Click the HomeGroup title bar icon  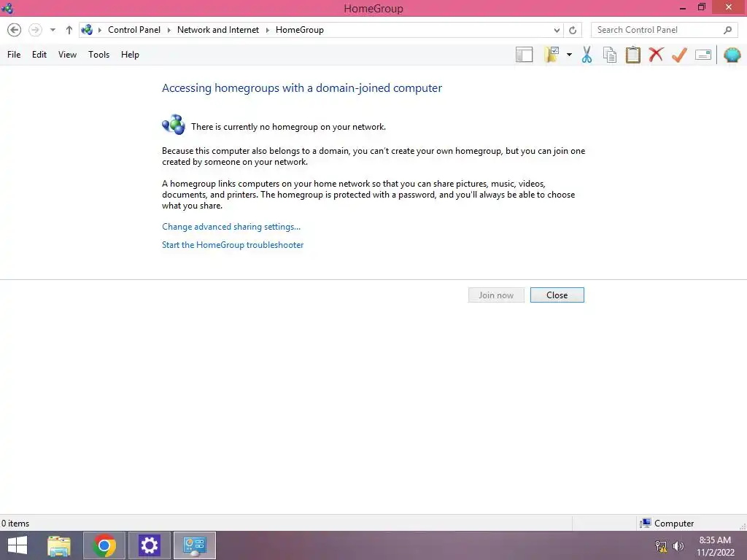tap(7, 8)
